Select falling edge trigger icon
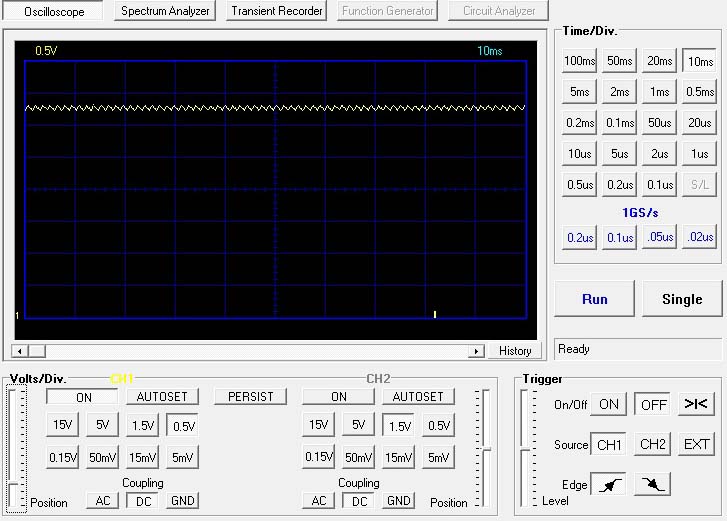727x521 pixels. click(x=652, y=484)
